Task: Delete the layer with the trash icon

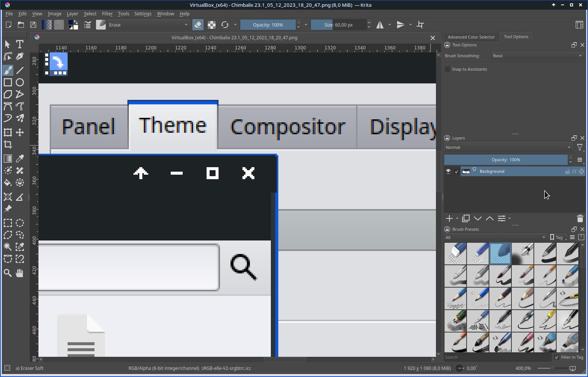Action: tap(580, 218)
